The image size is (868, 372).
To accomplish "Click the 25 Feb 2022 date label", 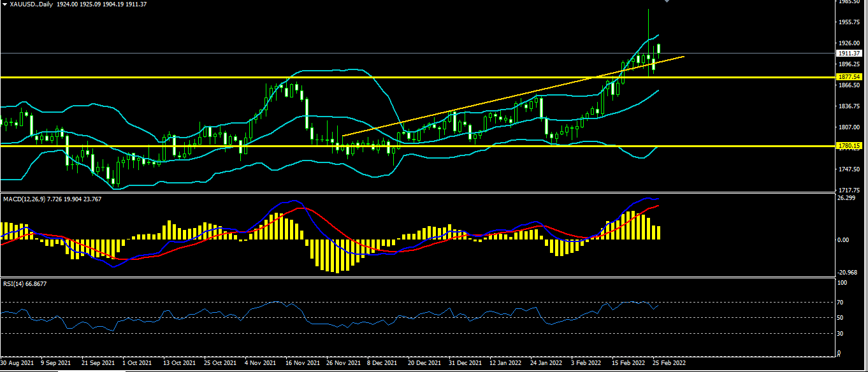I will coord(669,363).
